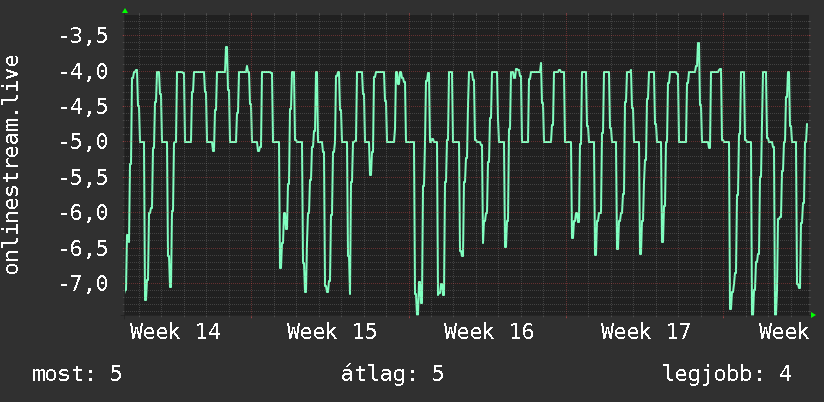
Task: Click the 'átlag: 5' average value text
Action: point(393,374)
